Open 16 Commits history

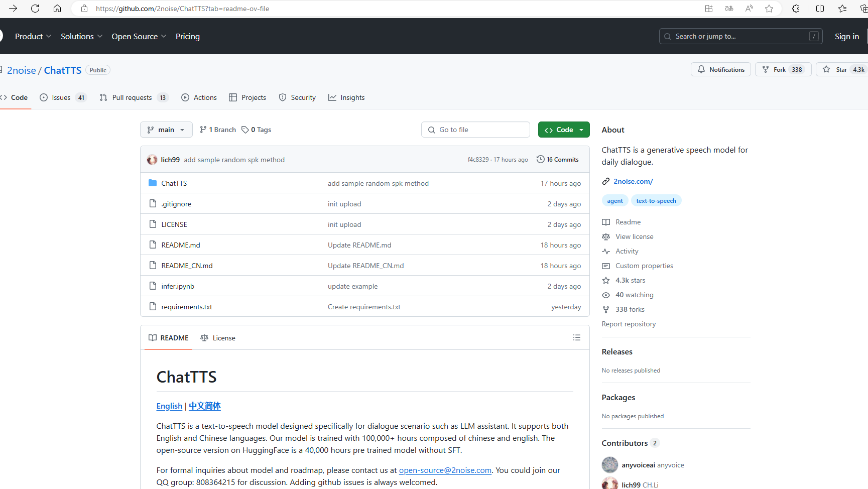[558, 159]
